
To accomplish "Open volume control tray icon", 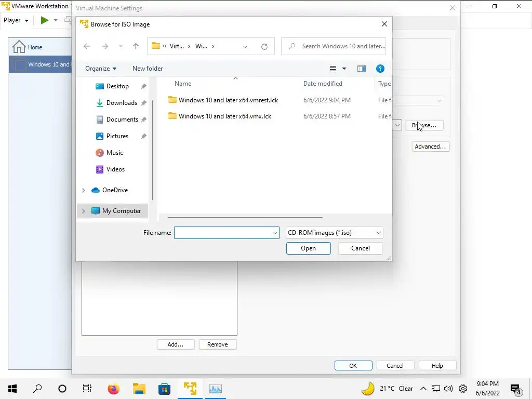I will pos(448,389).
